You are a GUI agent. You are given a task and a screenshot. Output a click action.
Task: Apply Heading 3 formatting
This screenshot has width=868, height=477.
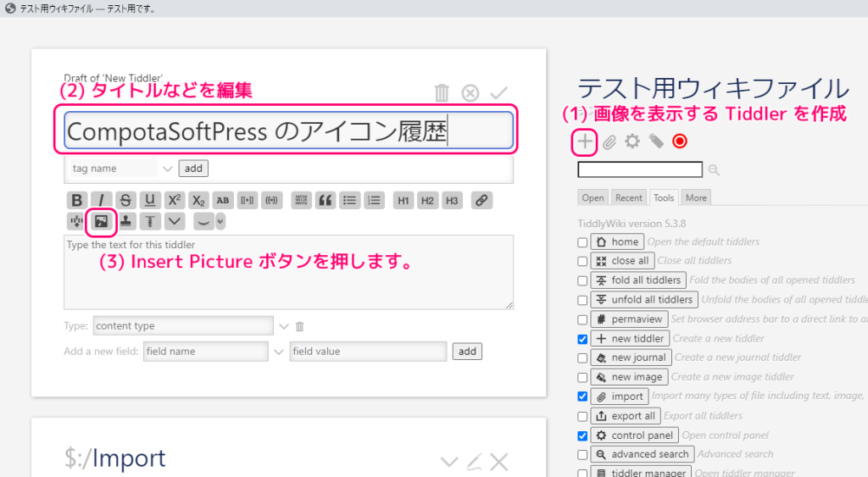(x=452, y=200)
